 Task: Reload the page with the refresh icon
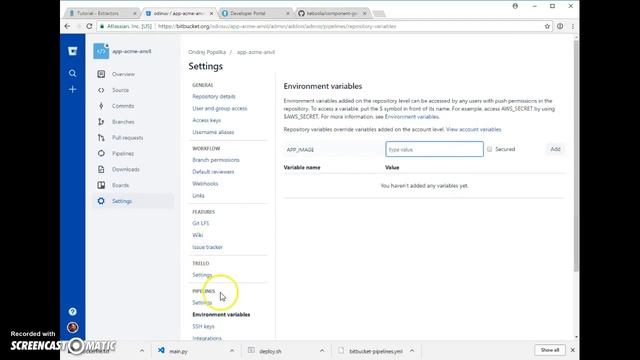click(x=89, y=26)
